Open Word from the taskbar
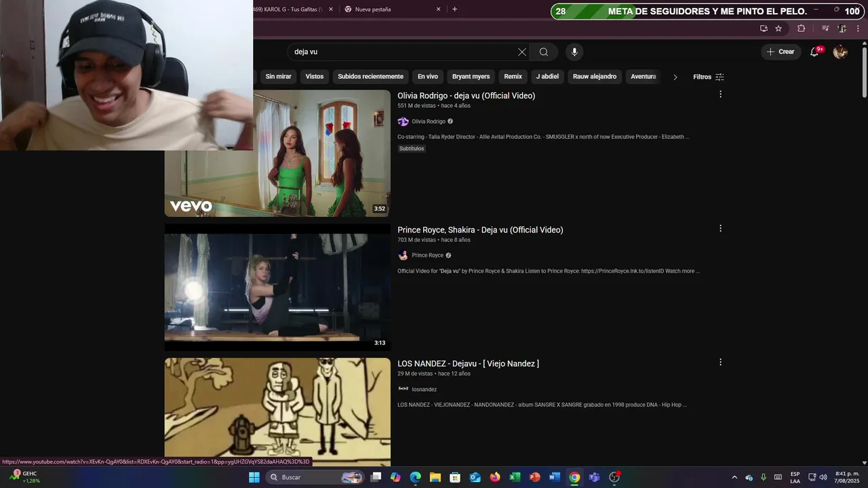 (x=554, y=477)
